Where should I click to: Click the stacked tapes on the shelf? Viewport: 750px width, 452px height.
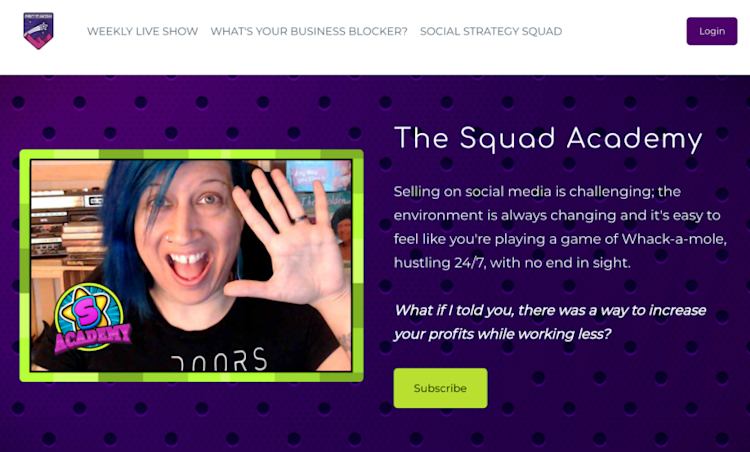(x=82, y=243)
